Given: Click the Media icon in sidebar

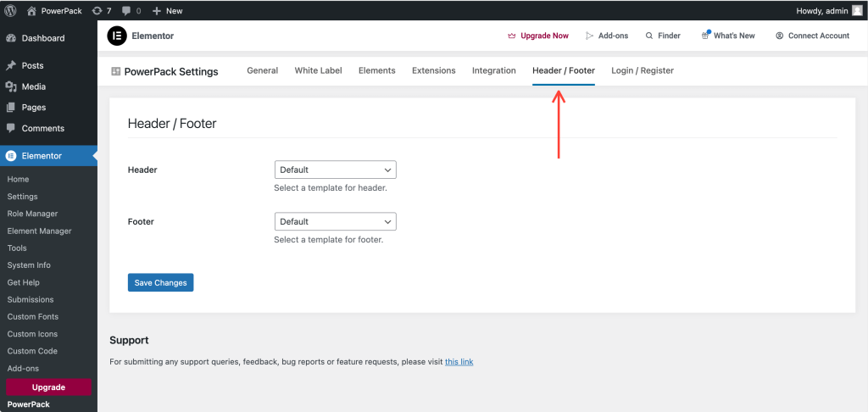Looking at the screenshot, I should point(10,86).
